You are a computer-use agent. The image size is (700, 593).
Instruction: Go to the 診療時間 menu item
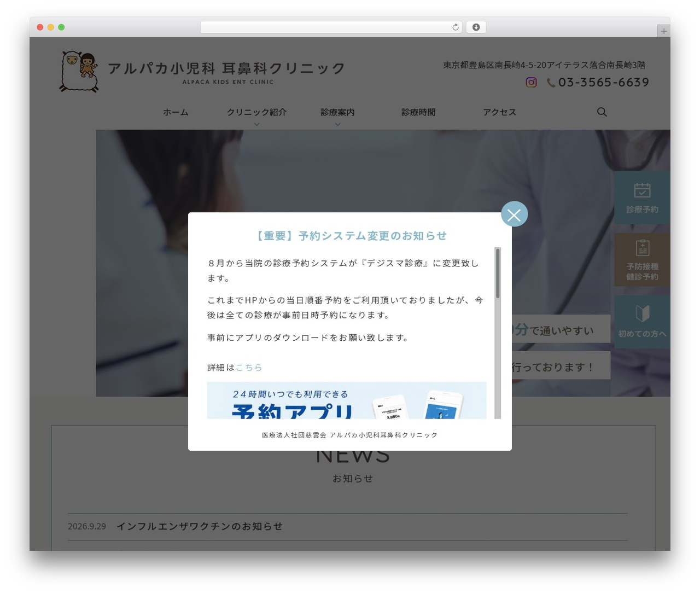pos(418,112)
